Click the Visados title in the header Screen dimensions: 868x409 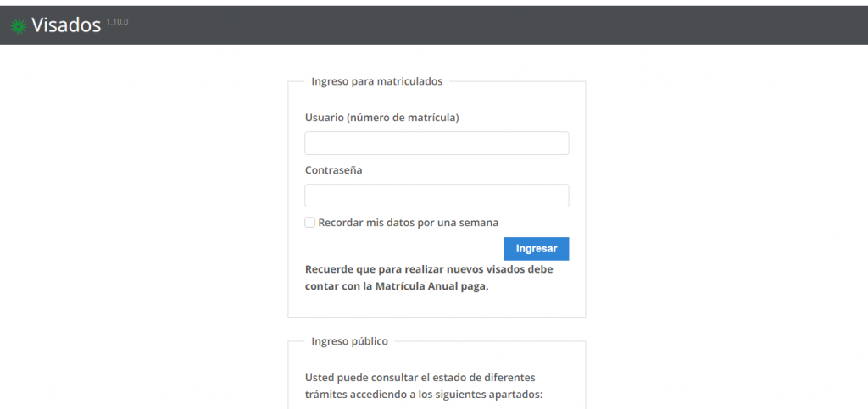point(66,25)
